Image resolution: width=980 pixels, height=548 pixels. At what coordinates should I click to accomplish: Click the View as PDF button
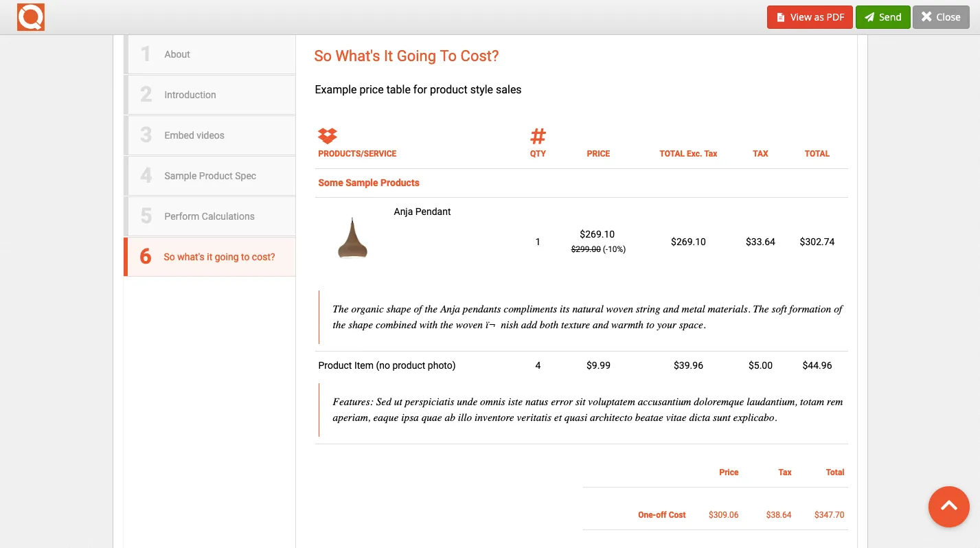pyautogui.click(x=810, y=16)
